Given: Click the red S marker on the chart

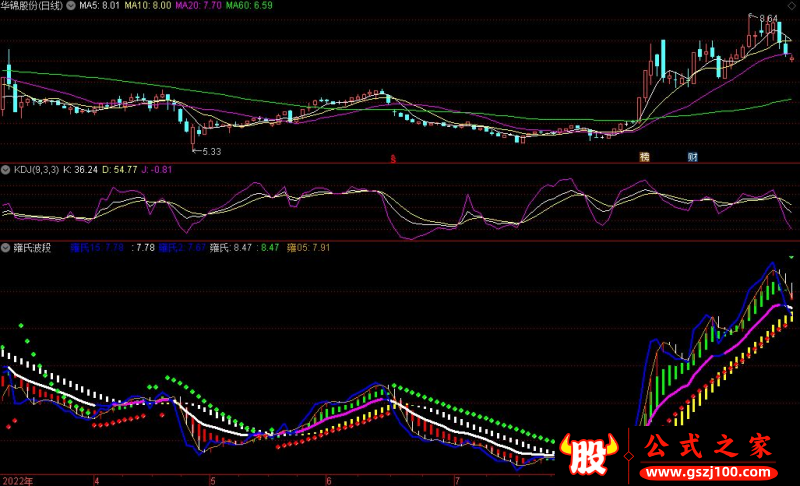Looking at the screenshot, I should click(393, 159).
